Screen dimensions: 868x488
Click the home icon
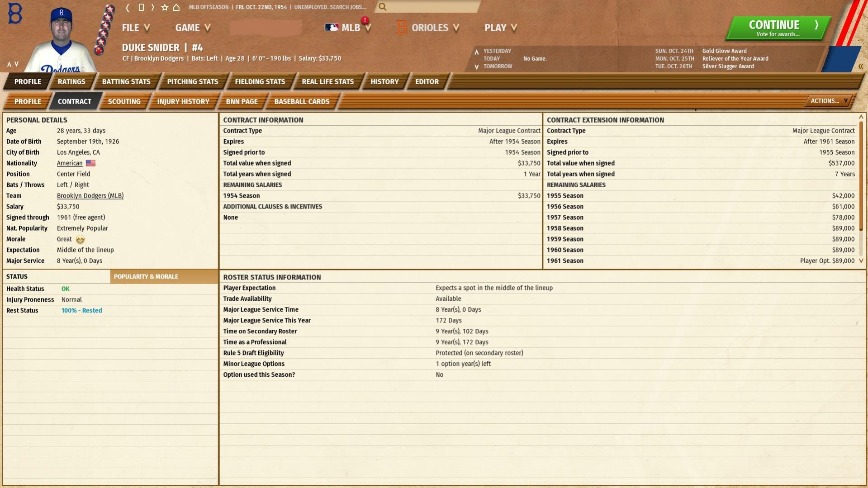[x=176, y=7]
